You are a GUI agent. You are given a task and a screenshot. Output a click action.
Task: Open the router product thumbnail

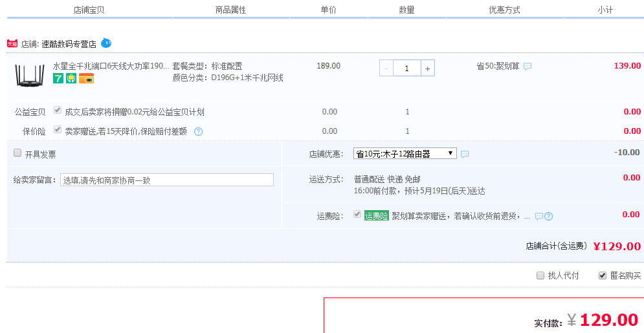pyautogui.click(x=30, y=74)
